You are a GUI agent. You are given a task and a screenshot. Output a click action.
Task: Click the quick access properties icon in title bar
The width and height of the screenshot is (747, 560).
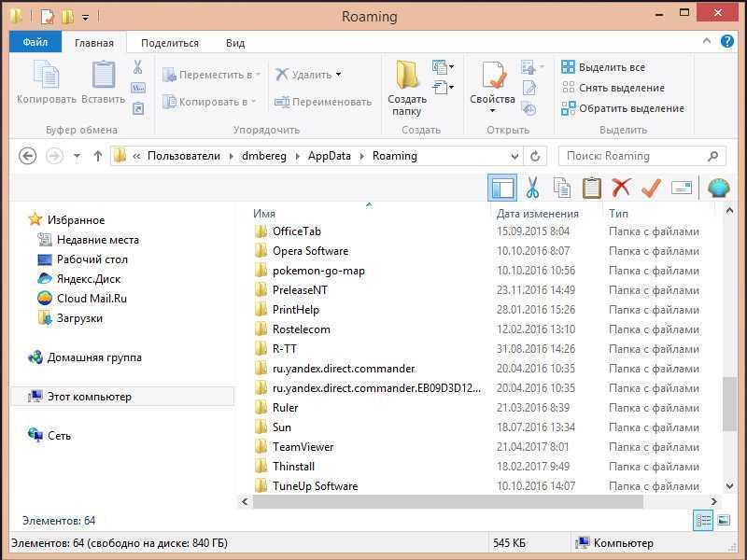pyautogui.click(x=48, y=17)
